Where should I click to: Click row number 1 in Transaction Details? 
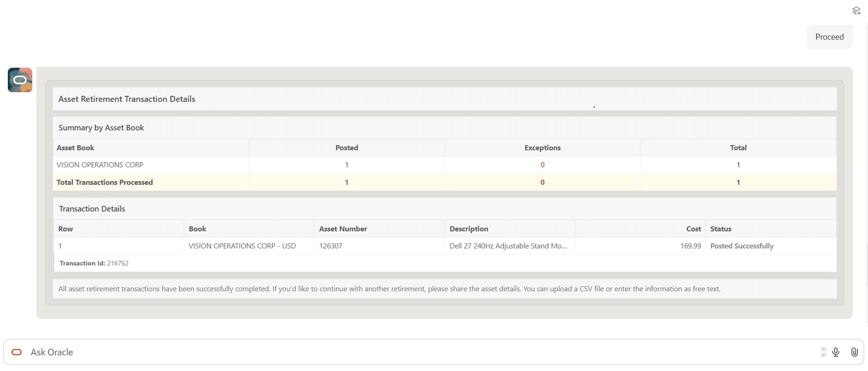point(60,246)
